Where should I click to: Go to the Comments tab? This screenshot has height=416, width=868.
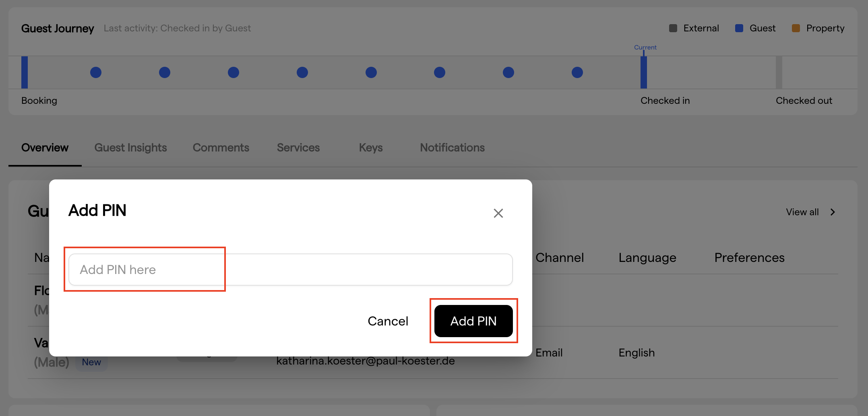(221, 148)
